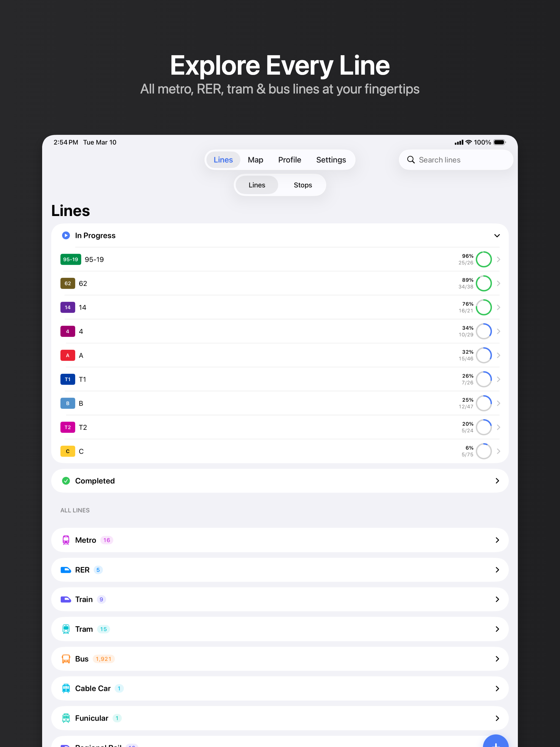Click the search magnifier icon
The height and width of the screenshot is (747, 560).
coord(411,160)
